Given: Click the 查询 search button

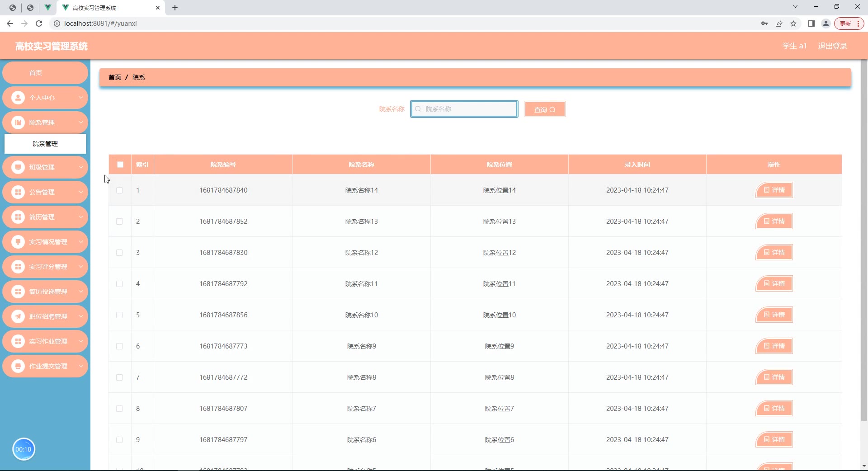Looking at the screenshot, I should coord(545,109).
